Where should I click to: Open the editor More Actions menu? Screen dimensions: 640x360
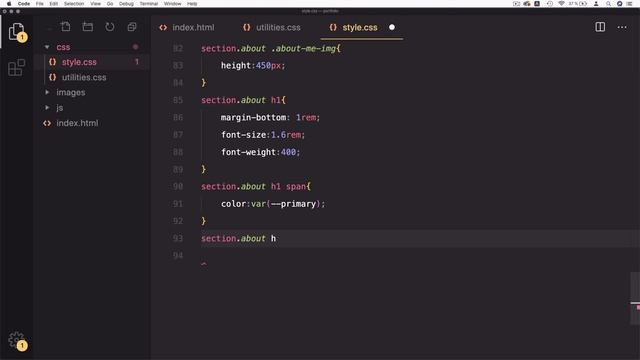click(x=622, y=27)
